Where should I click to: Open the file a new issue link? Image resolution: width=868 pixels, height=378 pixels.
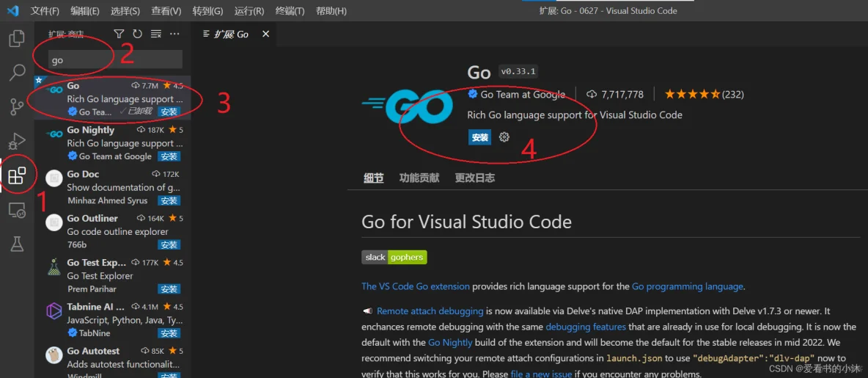click(x=542, y=374)
